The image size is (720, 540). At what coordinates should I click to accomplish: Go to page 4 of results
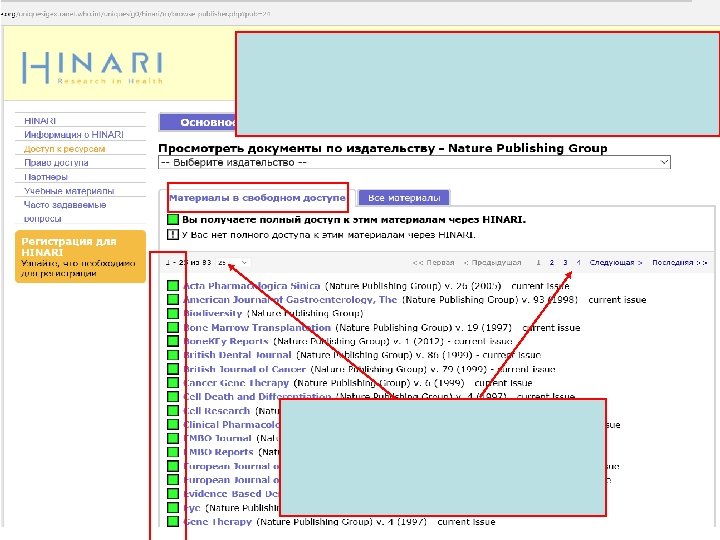tap(578, 262)
